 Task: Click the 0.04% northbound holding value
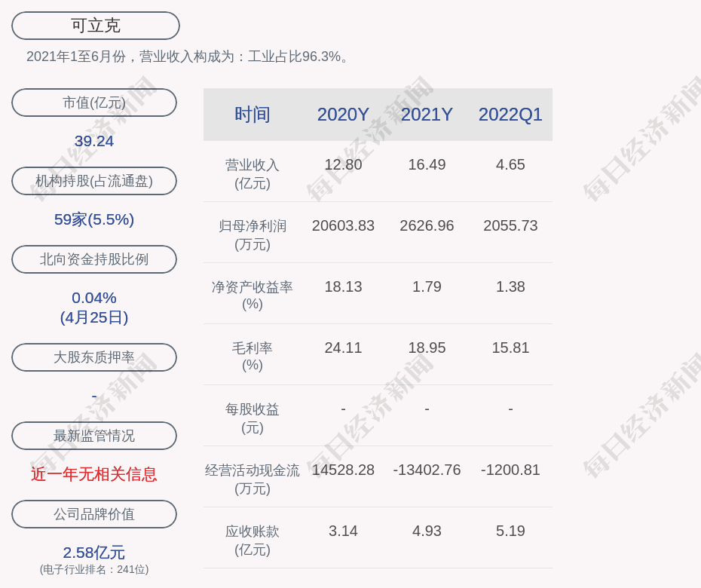(94, 297)
